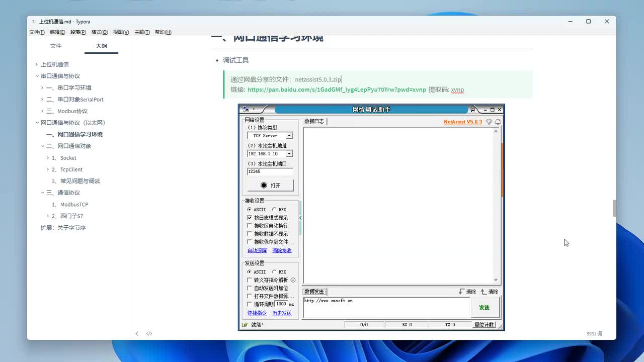Click the 打开 button in NetAssist
The height and width of the screenshot is (362, 644).
[x=270, y=186]
